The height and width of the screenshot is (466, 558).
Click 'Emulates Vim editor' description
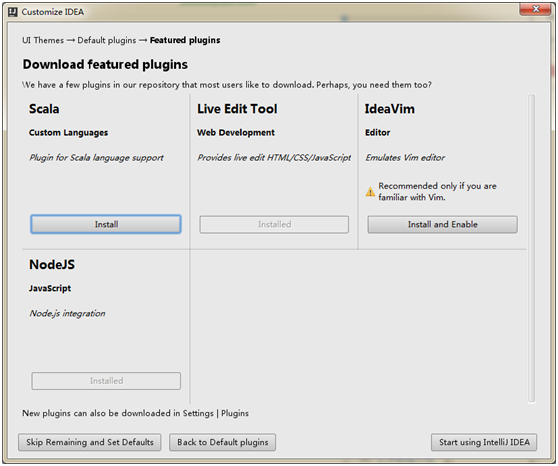coord(405,158)
